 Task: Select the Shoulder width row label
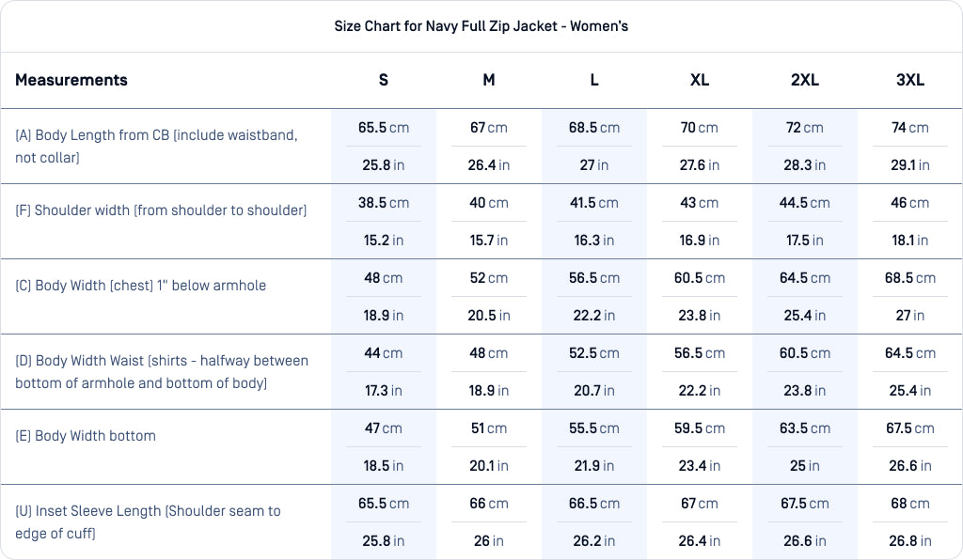pyautogui.click(x=161, y=210)
